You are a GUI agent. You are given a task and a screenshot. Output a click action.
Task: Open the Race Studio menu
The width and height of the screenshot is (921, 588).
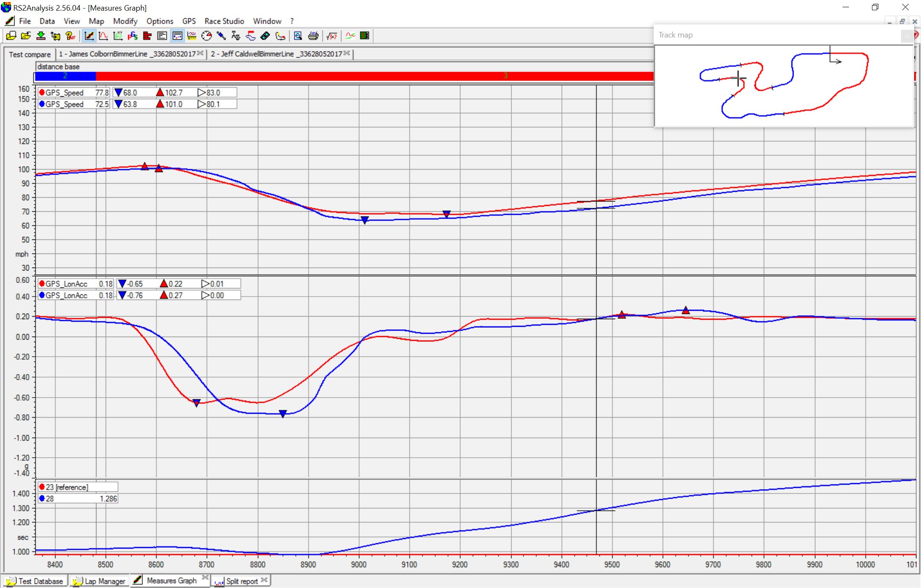click(224, 21)
